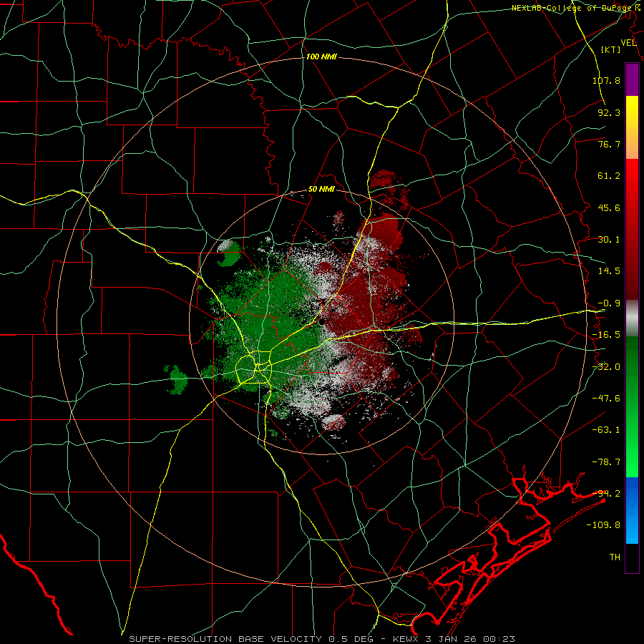Click the -32.0 legend value

click(x=606, y=367)
